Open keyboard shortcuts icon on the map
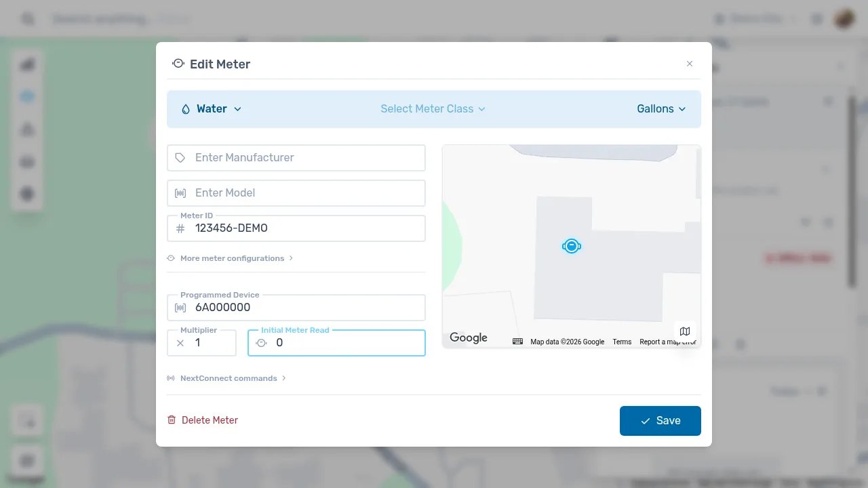The width and height of the screenshot is (868, 488). click(517, 342)
